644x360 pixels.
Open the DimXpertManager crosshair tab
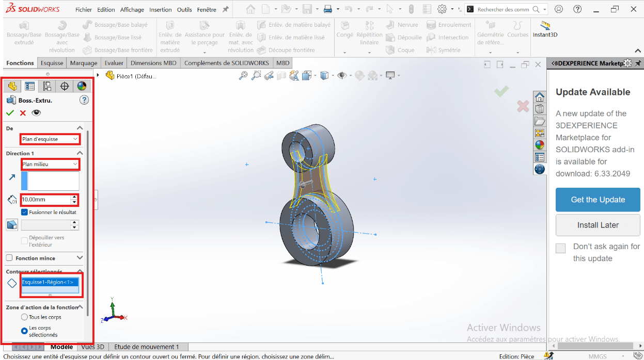pos(65,86)
